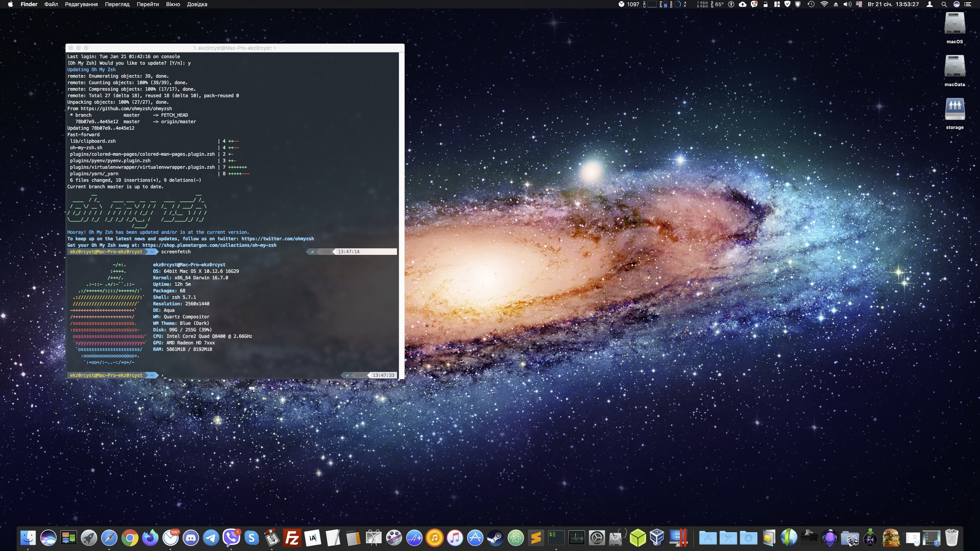980x551 pixels.
Task: Open FileZilla from the dock
Action: [292, 538]
